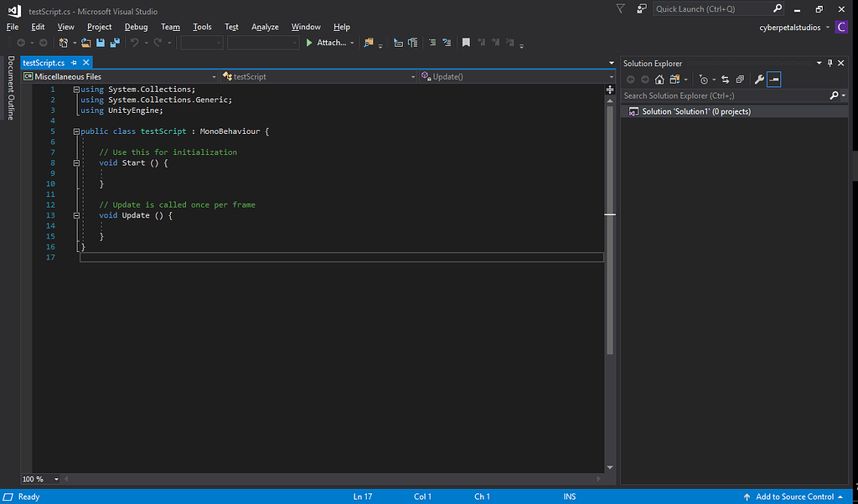Open Solution Explorer Properties wrench icon
Screen dimensions: 858x504
(x=760, y=79)
